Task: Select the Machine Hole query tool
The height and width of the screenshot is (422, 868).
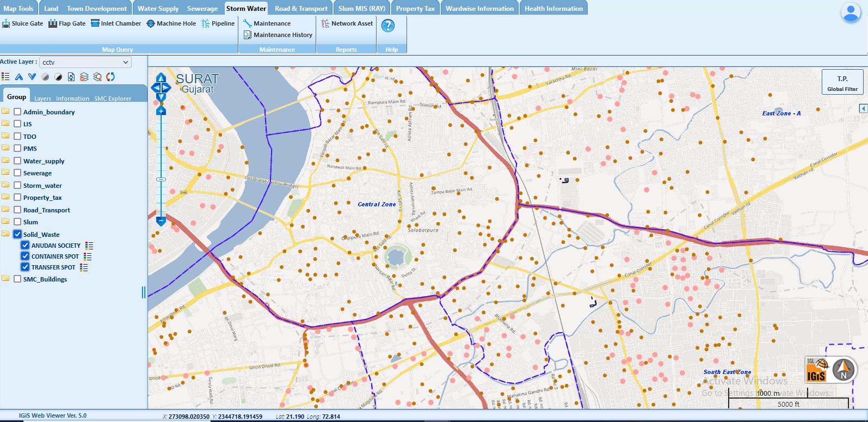Action: [x=171, y=23]
